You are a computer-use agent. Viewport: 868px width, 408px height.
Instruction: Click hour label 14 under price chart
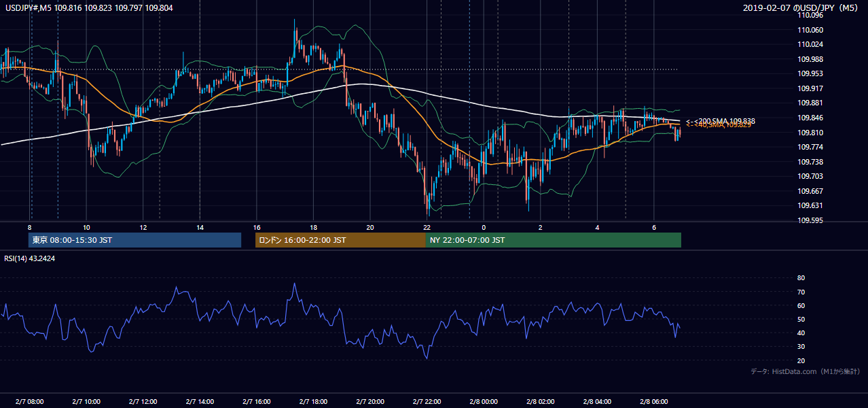tap(200, 227)
